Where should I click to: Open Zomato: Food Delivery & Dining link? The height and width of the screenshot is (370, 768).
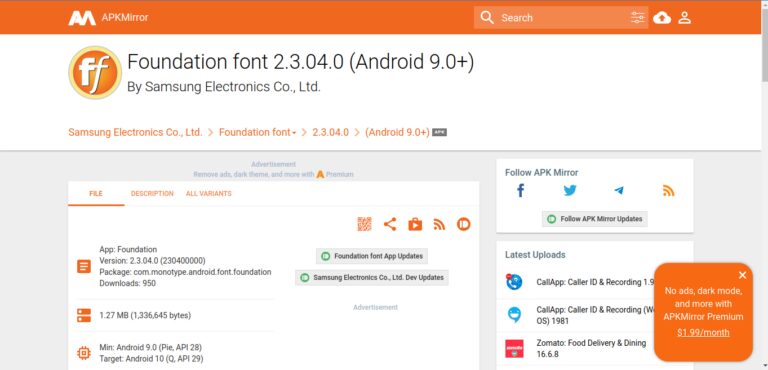click(x=591, y=348)
